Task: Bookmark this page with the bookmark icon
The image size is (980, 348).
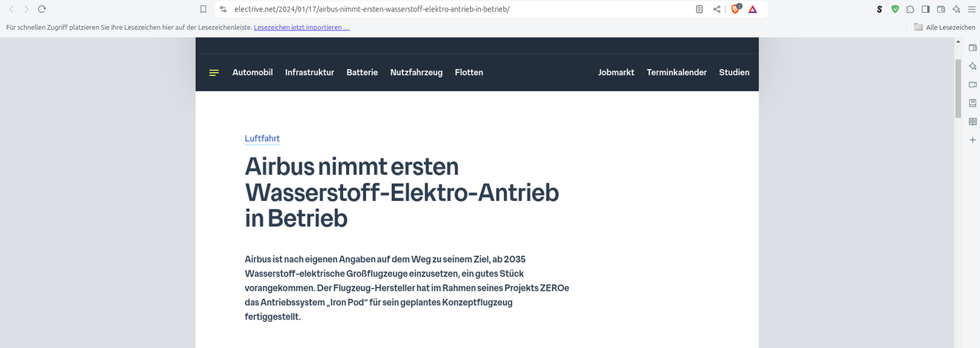Action: [203, 9]
